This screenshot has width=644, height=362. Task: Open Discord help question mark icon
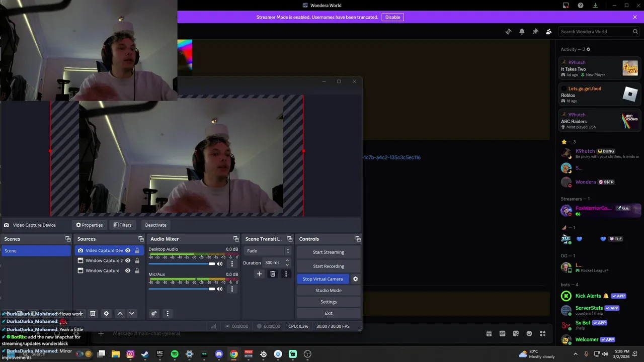tap(581, 6)
